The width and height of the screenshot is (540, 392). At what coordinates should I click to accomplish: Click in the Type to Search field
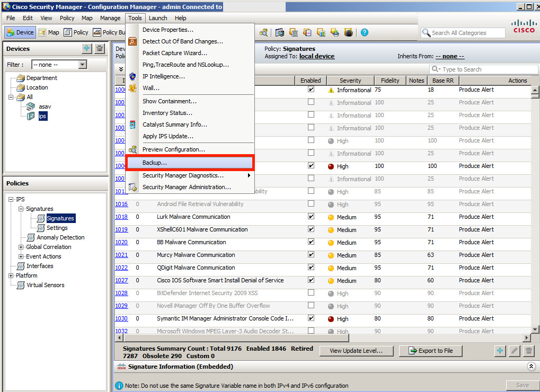pos(483,69)
